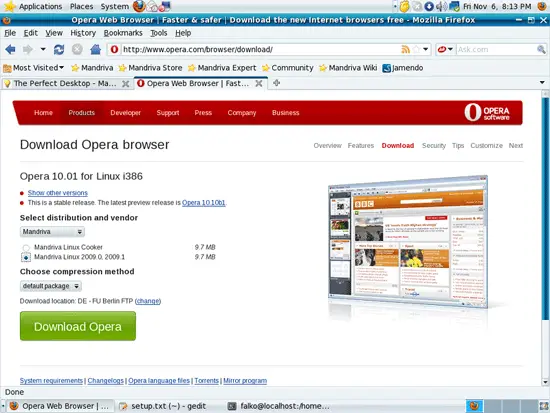Click the change download location link

click(148, 301)
